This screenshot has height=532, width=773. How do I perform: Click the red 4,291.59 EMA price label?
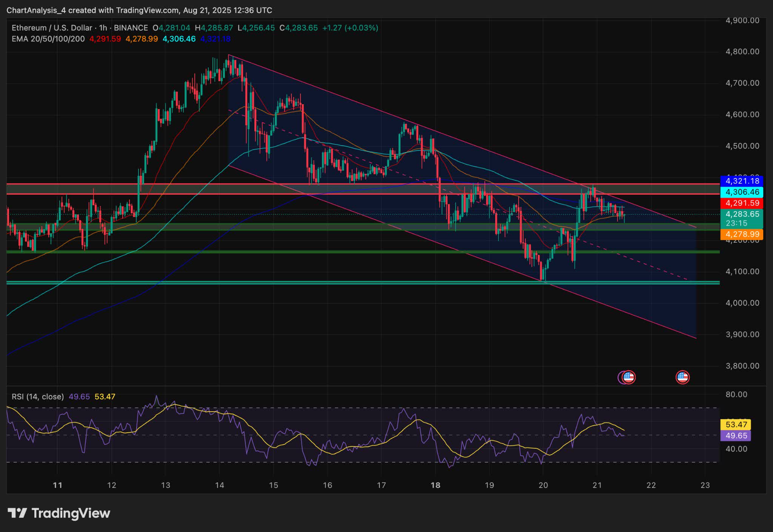point(742,203)
